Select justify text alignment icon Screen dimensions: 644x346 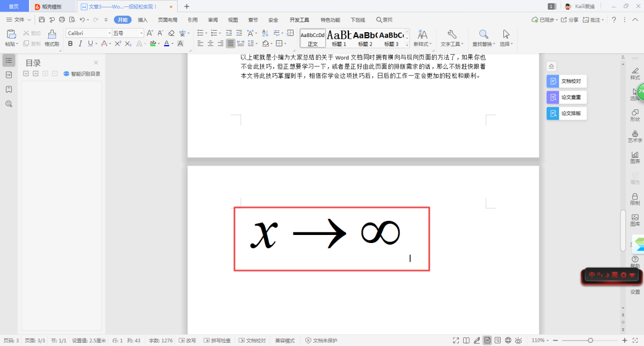(230, 43)
